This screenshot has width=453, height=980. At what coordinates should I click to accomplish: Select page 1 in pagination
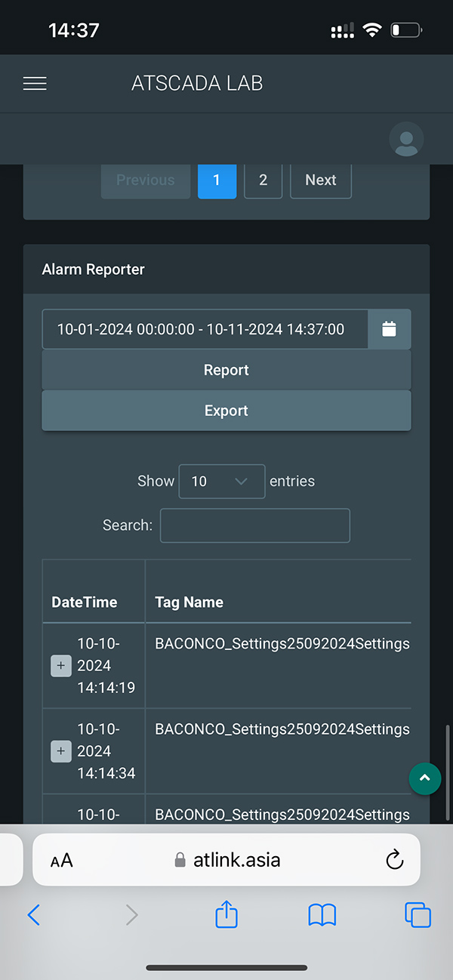[x=217, y=180]
